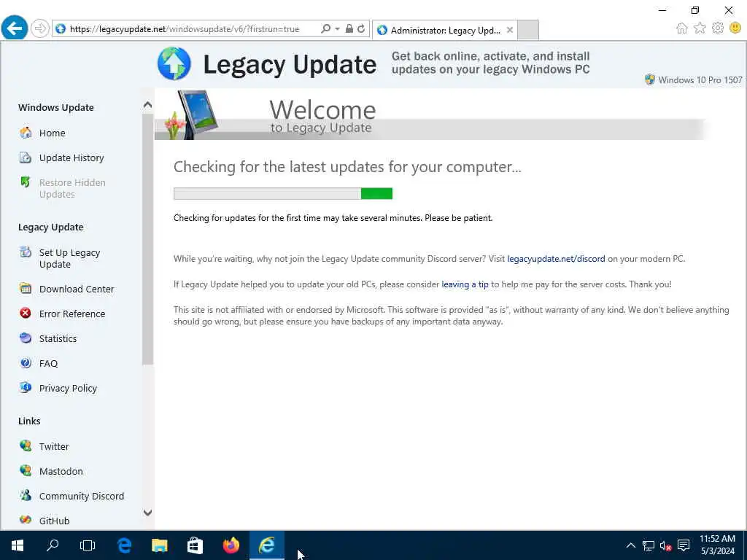Screen dimensions: 747x560
Task: Open the legacyupdate.net/discord link
Action: 556,259
